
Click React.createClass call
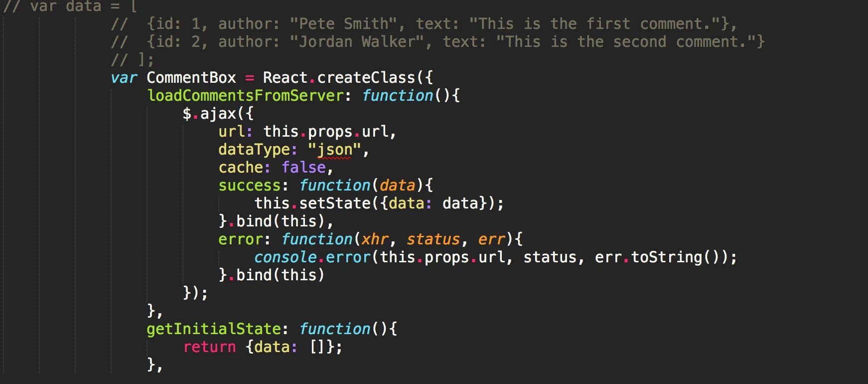(339, 78)
